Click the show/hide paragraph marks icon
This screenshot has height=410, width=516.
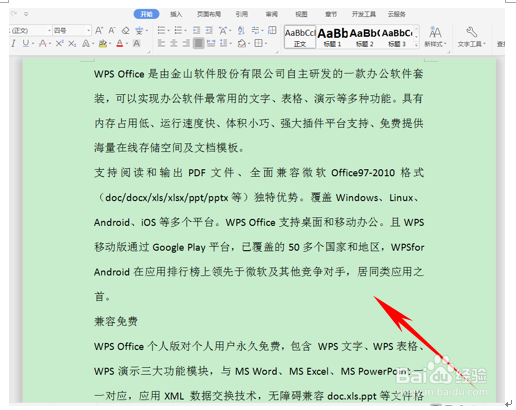click(x=255, y=30)
